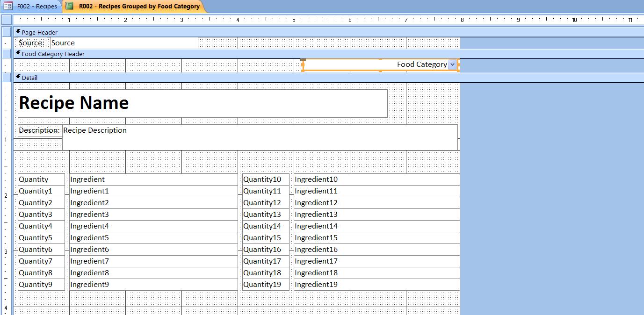Select the Food Category Header section bar

(x=234, y=54)
